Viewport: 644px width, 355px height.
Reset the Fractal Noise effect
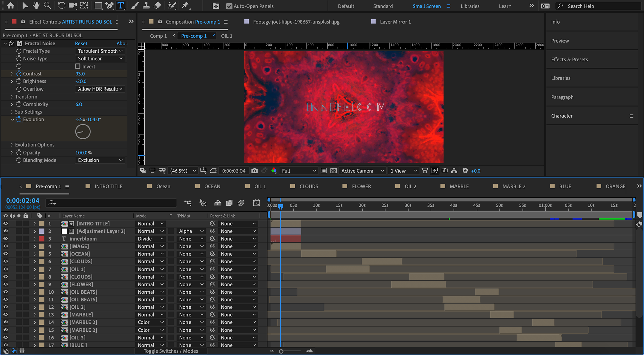[81, 44]
